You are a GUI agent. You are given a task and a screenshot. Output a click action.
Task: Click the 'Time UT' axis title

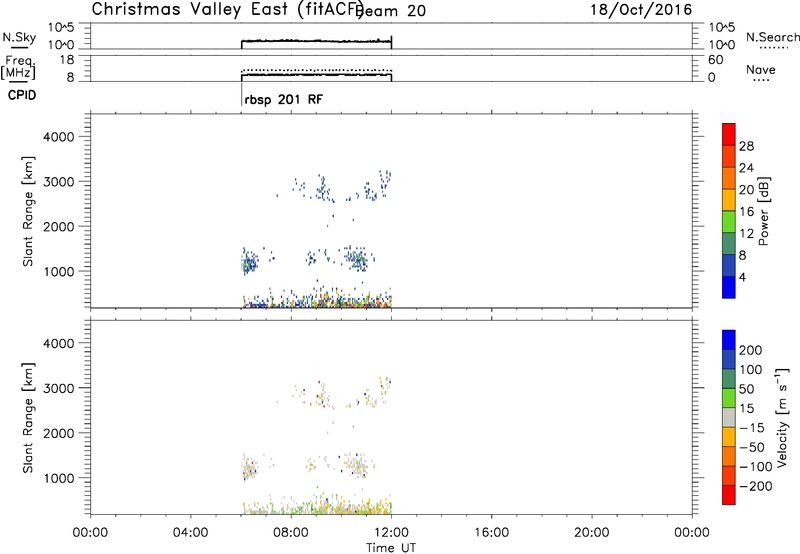click(391, 548)
